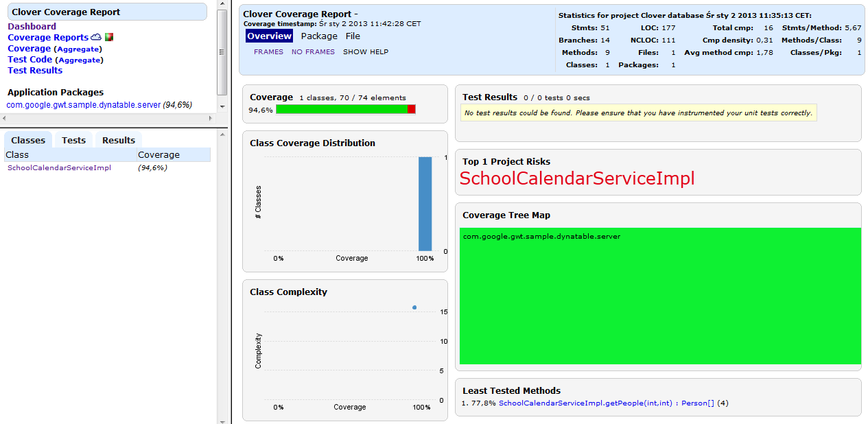
Task: Open dynatable.server package under Application Packages
Action: [83, 105]
